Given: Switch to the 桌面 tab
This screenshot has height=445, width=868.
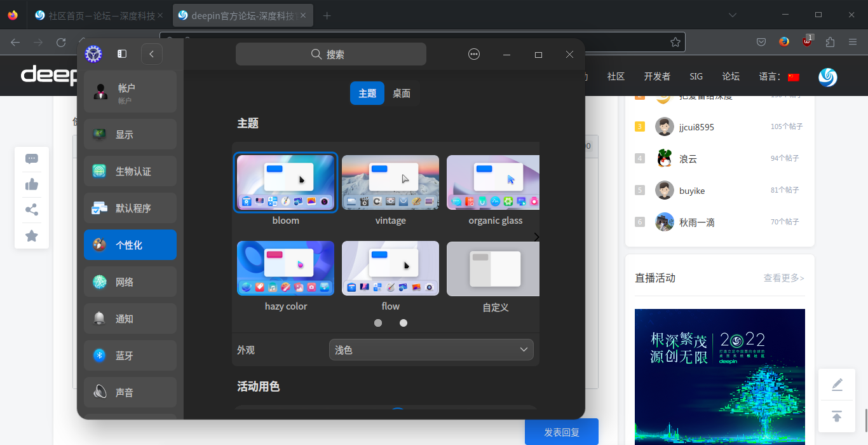Looking at the screenshot, I should (402, 92).
